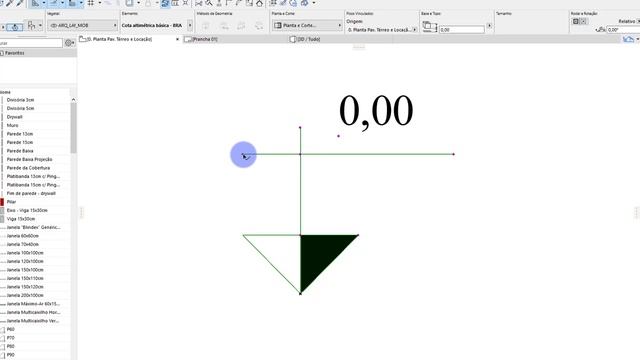Open the element structure icon dropdown in info box

[34, 26]
